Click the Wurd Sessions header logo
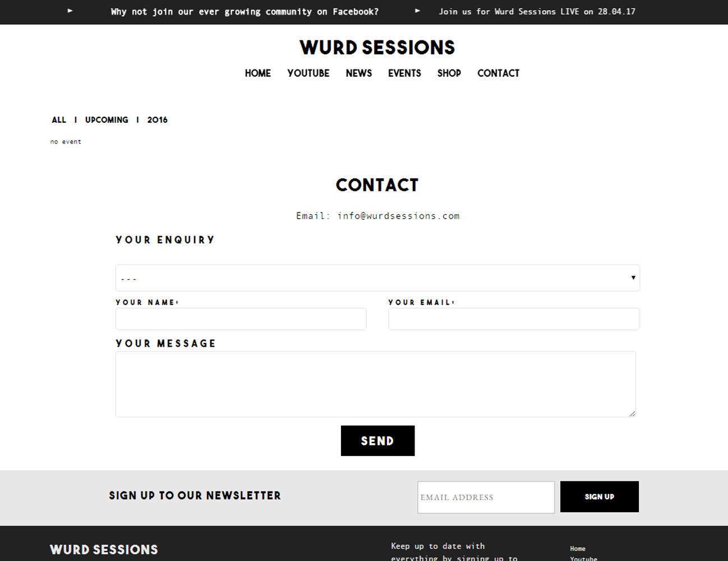The image size is (728, 561). 377,48
